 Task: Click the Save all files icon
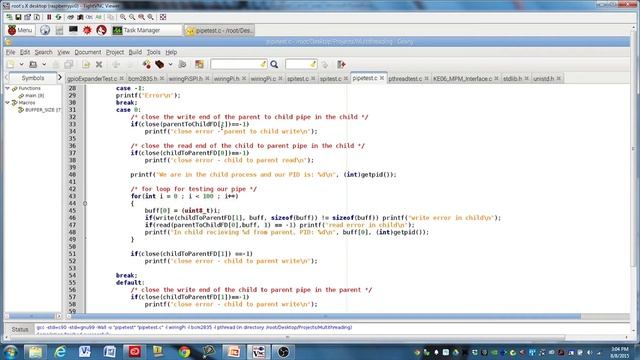click(x=69, y=64)
